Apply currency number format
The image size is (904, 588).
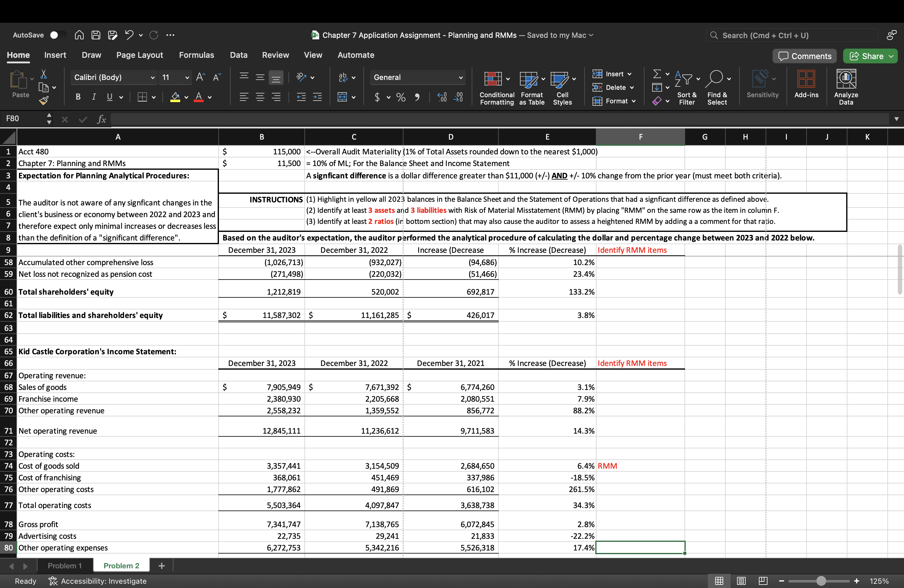[377, 97]
